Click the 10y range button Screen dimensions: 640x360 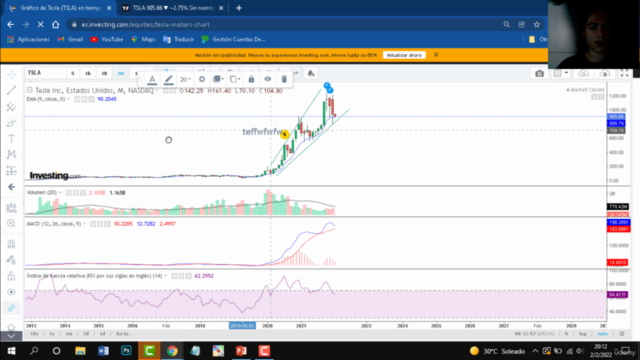point(35,334)
